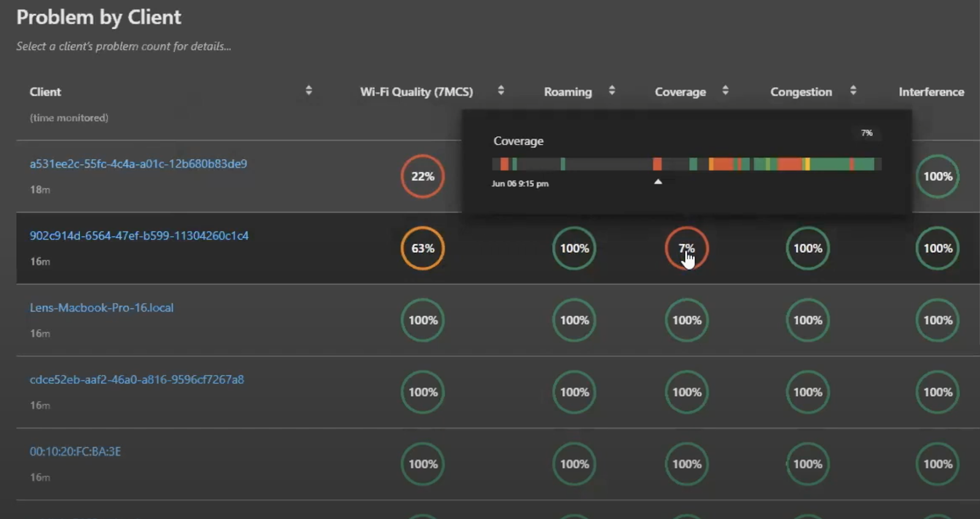
Task: Click 100% Interference circle for a531ee2c client
Action: click(938, 177)
